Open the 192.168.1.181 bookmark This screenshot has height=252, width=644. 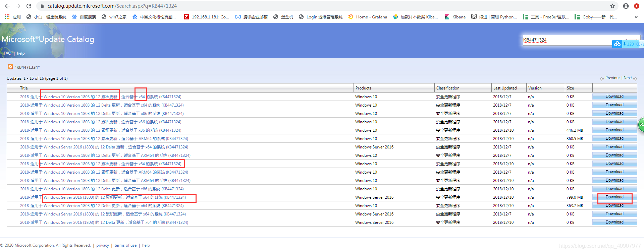point(207,17)
